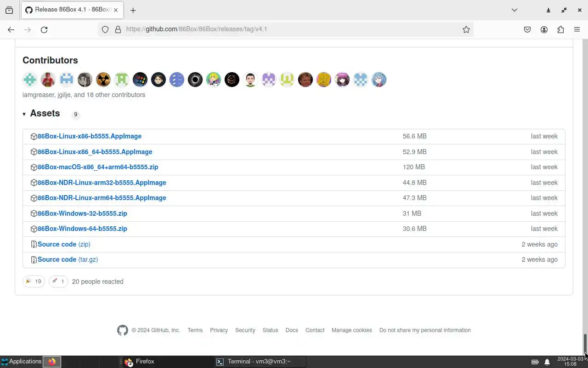Click the assets count badge 9
Image resolution: width=588 pixels, height=368 pixels.
(76, 115)
